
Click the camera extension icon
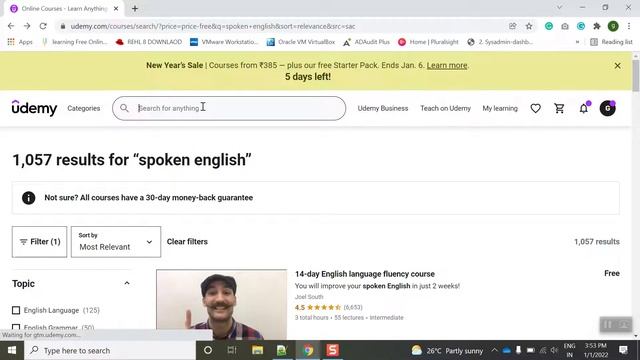(565, 26)
